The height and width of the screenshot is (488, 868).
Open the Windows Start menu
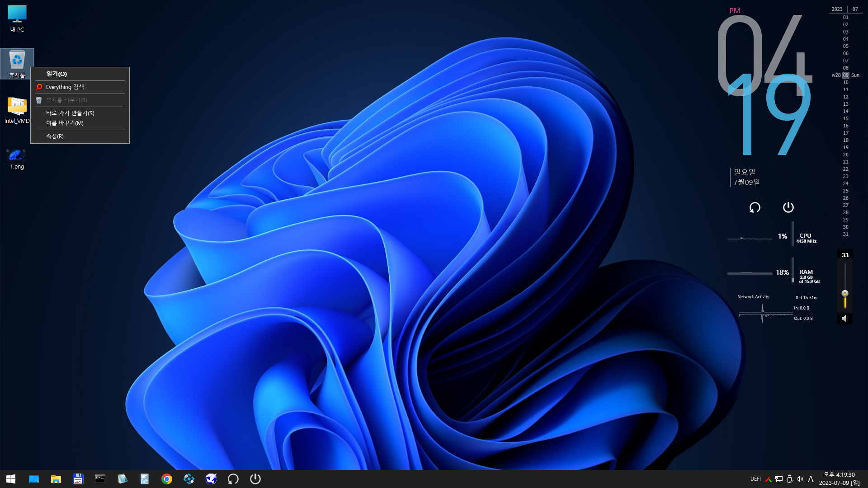click(11, 479)
